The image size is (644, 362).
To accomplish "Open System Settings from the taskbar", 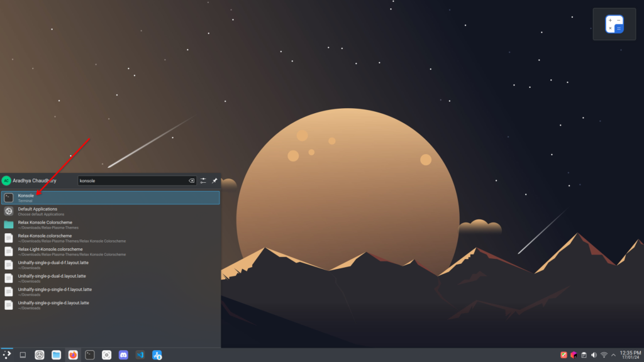I will pyautogui.click(x=40, y=355).
